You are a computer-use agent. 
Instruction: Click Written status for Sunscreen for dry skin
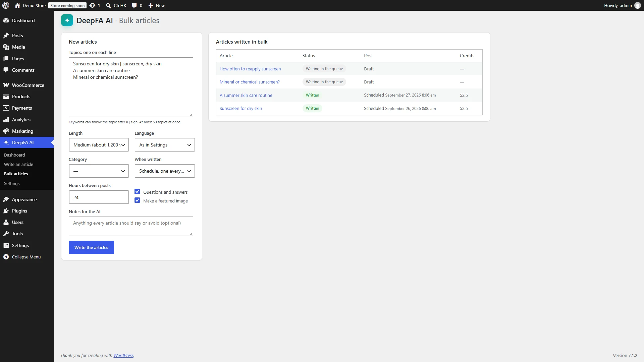(312, 108)
